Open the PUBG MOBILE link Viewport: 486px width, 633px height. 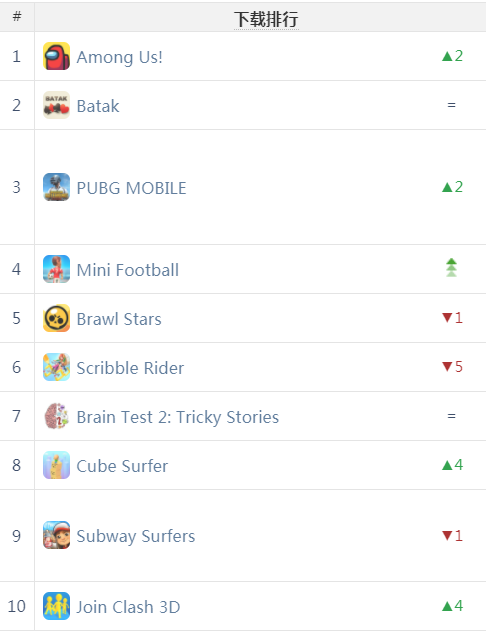(132, 188)
